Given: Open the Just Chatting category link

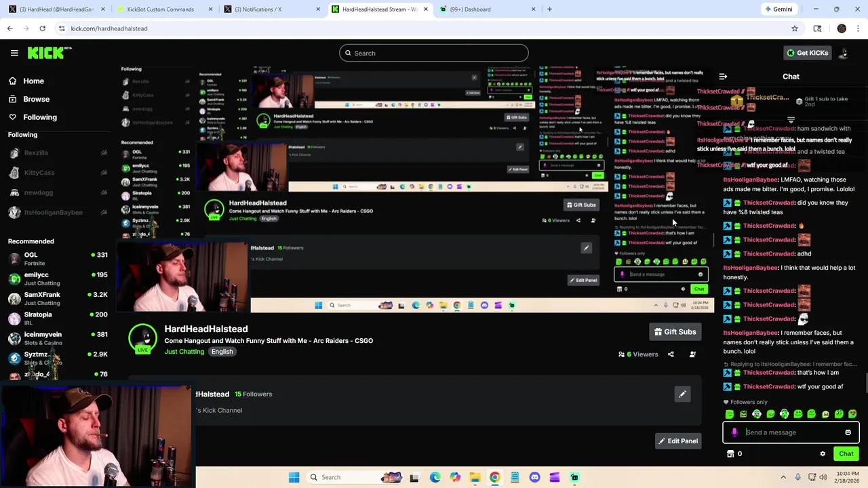Looking at the screenshot, I should pyautogui.click(x=184, y=352).
